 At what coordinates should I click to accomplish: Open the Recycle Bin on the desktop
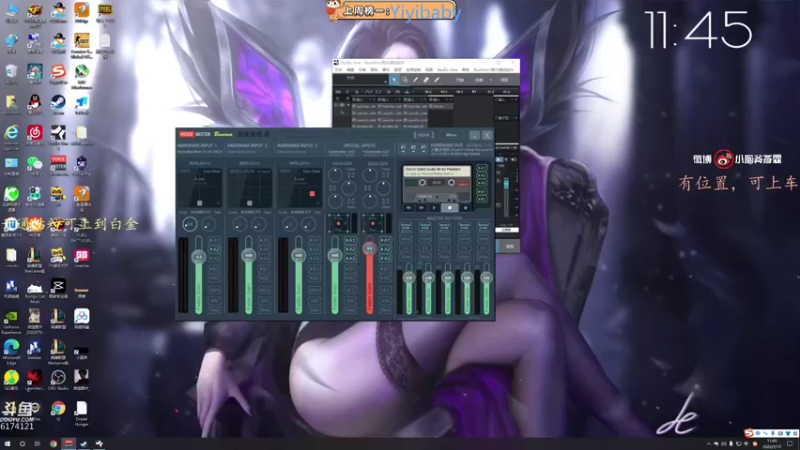(11, 73)
